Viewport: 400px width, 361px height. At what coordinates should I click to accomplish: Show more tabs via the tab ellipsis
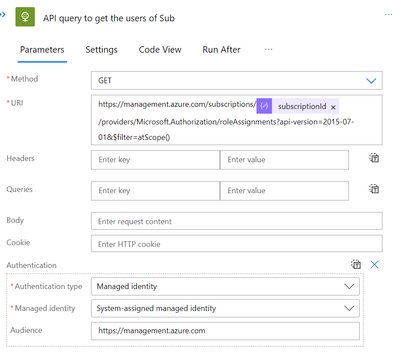pyautogui.click(x=268, y=49)
